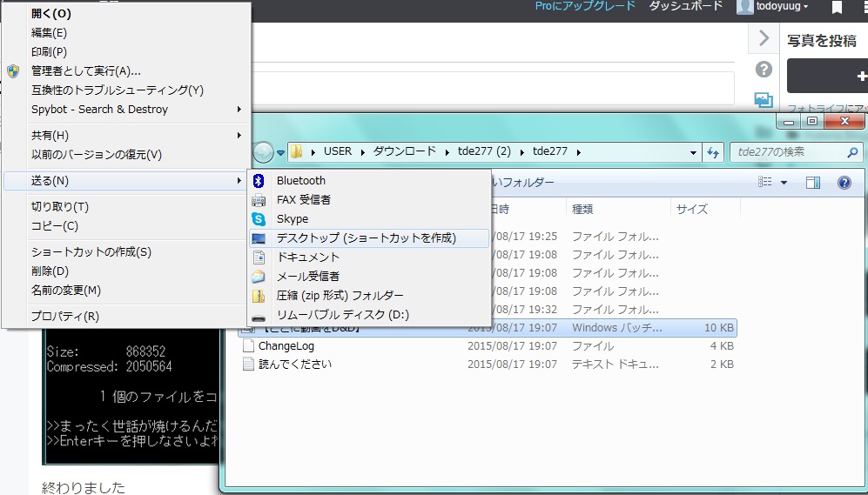The height and width of the screenshot is (495, 868).
Task: Click USER in the address breadcrumb
Action: tap(338, 151)
